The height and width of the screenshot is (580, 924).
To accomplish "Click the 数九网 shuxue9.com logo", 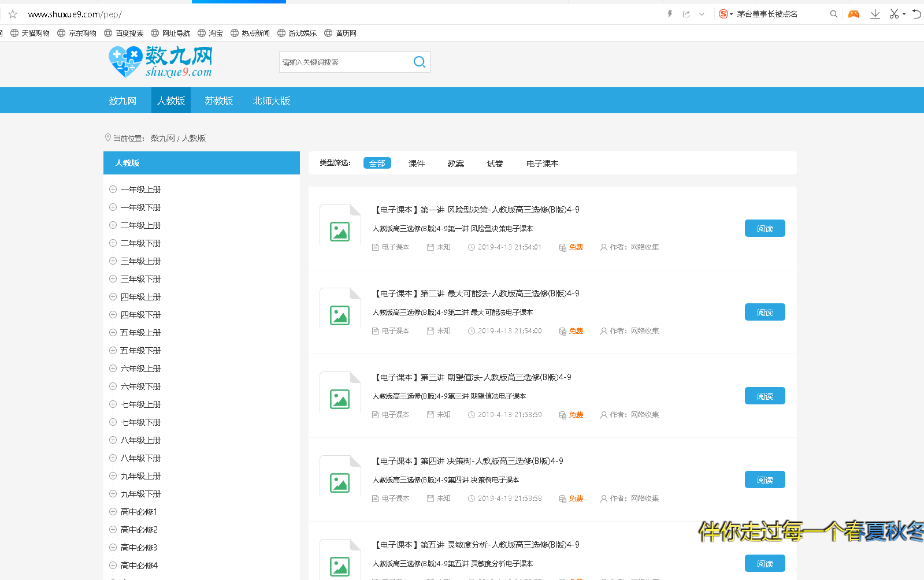I will (161, 62).
